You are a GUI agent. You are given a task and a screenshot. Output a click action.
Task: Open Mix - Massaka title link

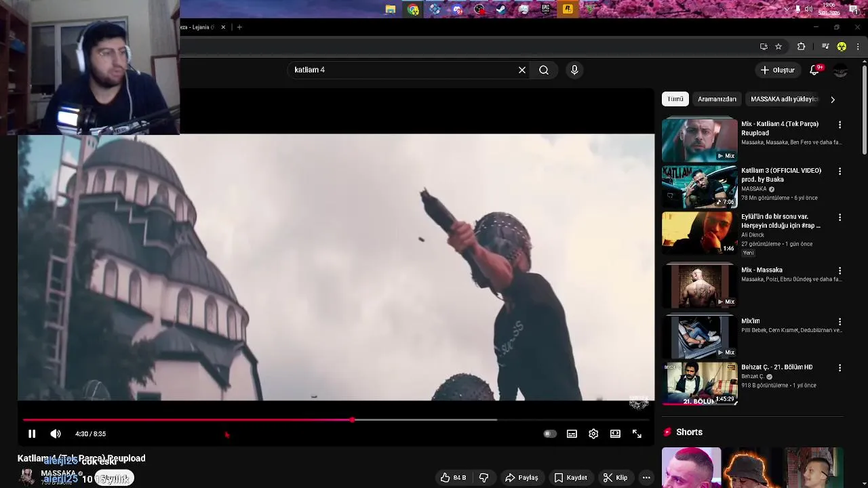[x=762, y=270]
